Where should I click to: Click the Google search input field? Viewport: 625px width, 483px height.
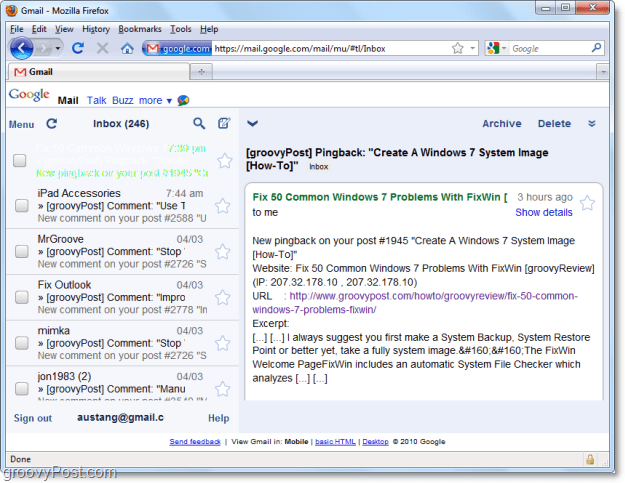[x=550, y=49]
